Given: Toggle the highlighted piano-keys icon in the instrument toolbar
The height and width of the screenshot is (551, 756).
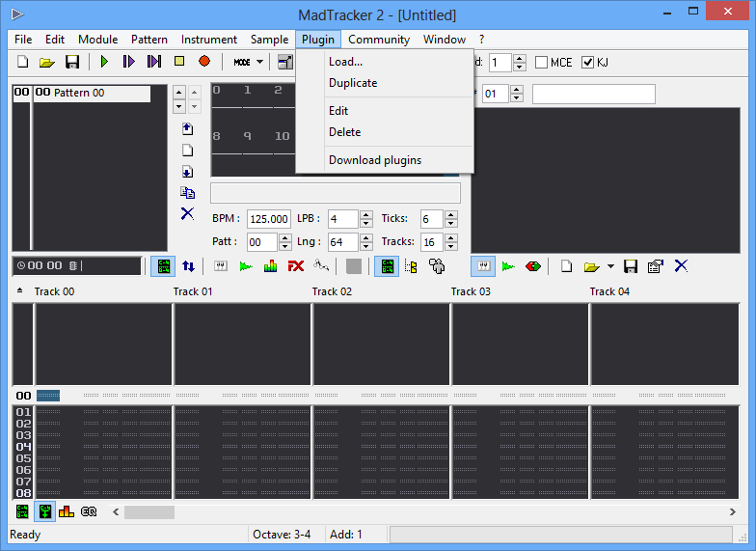Looking at the screenshot, I should [x=483, y=266].
